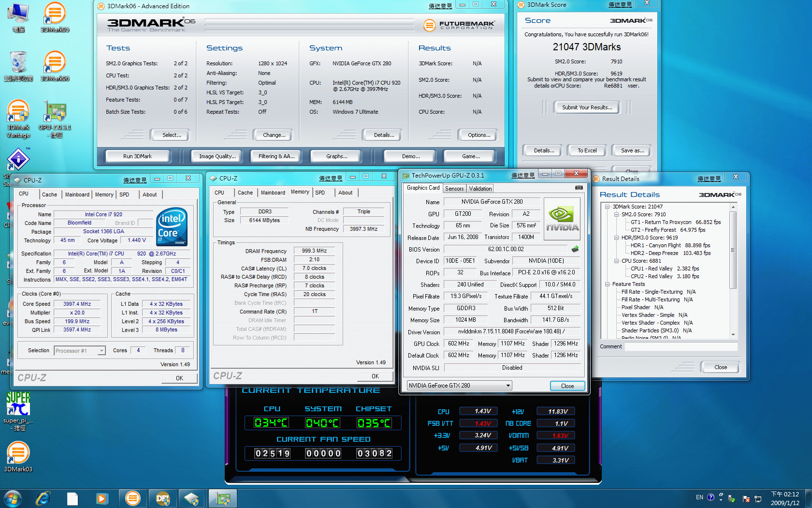Switch to the Cache tab in left CPU-Z

click(49, 194)
